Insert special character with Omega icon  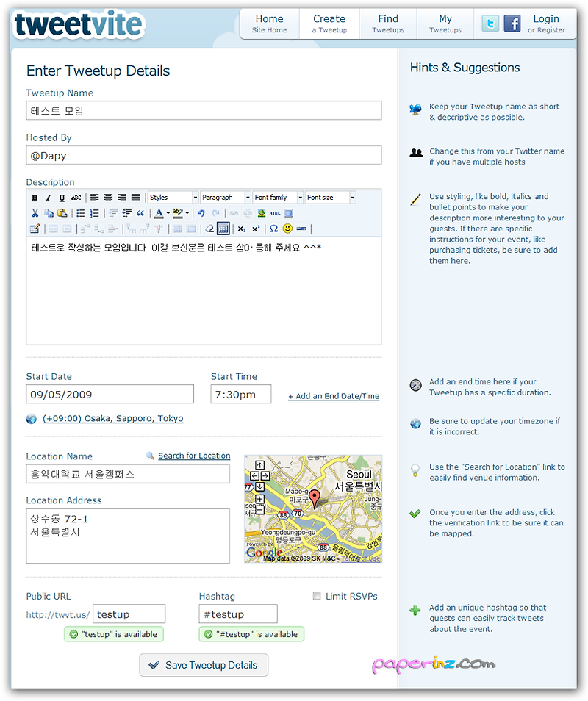click(x=273, y=229)
